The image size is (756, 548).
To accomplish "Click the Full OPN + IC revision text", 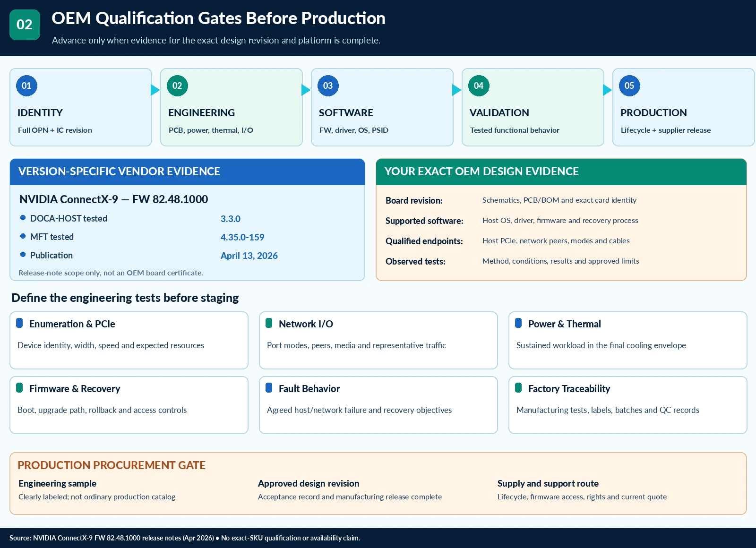I will [x=55, y=130].
